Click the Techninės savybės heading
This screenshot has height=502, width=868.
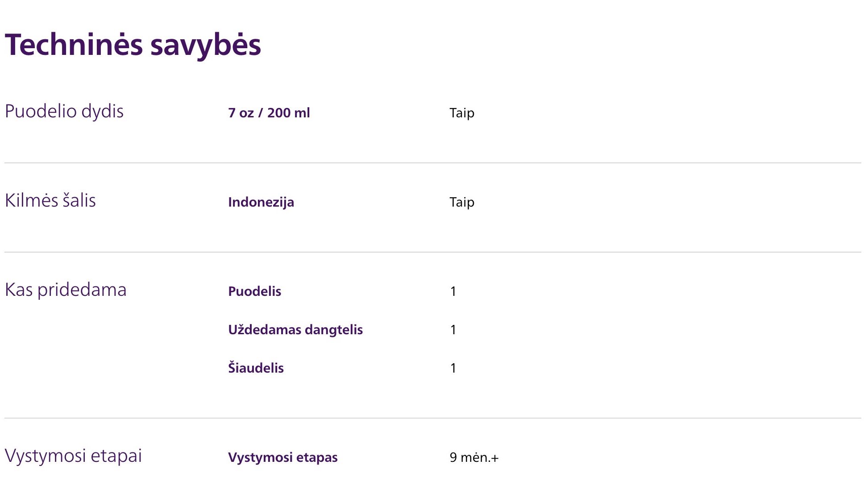133,45
